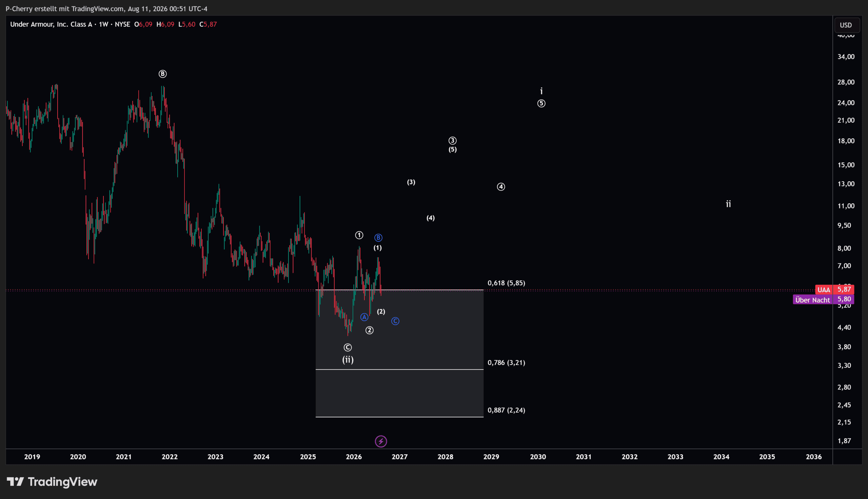Click the close value C5,87

point(208,24)
